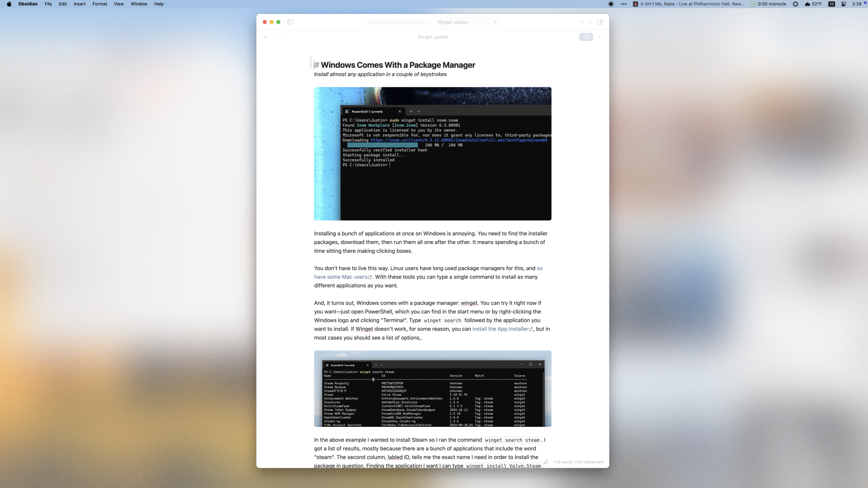Screen dimensions: 868x488
Task: Open the View menu
Action: [x=118, y=4]
